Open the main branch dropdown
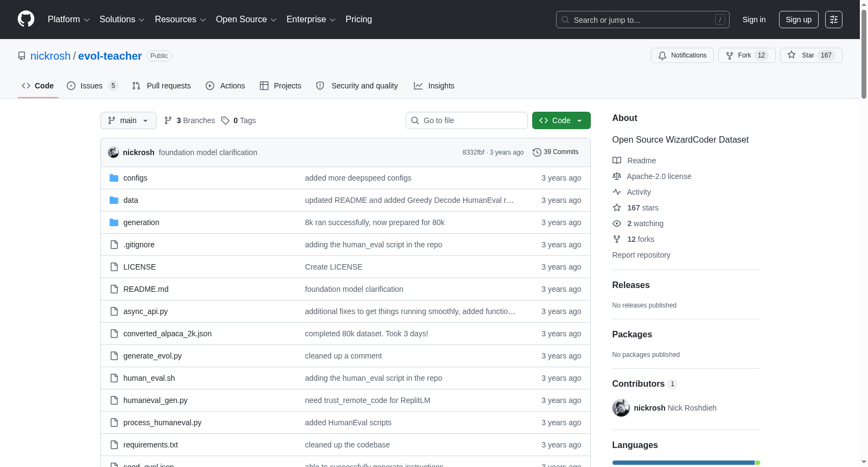The height and width of the screenshot is (467, 868). click(128, 120)
